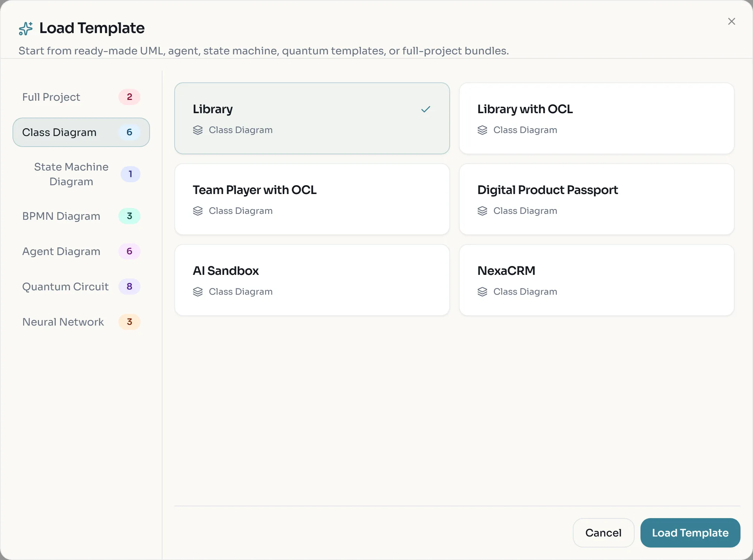Click the count badge 3 beside BPMN Diagram
The height and width of the screenshot is (560, 753).
[x=129, y=216]
